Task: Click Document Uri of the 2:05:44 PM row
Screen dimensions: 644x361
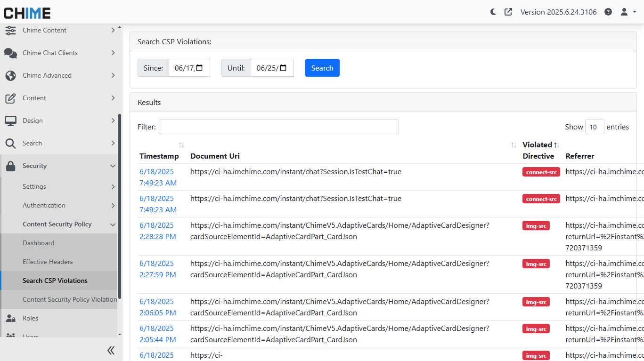Action: [x=340, y=334]
